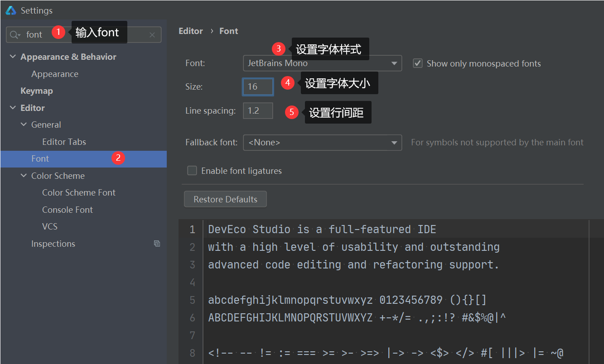The height and width of the screenshot is (364, 604).
Task: Click the Color Scheme label
Action: click(58, 176)
